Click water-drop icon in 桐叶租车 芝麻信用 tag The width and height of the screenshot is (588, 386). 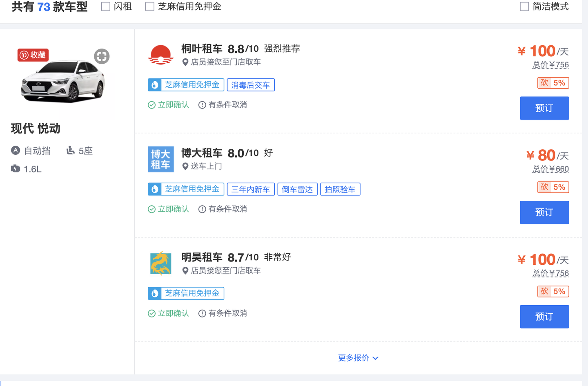click(154, 85)
